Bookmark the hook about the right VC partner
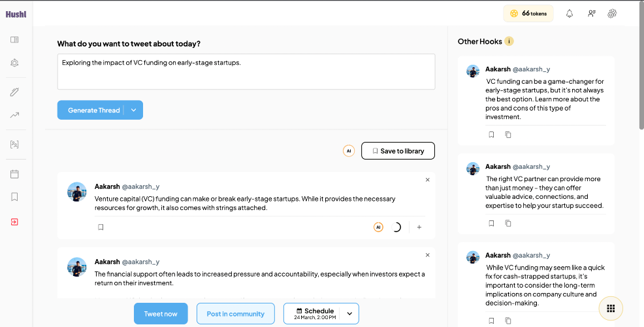 tap(491, 224)
